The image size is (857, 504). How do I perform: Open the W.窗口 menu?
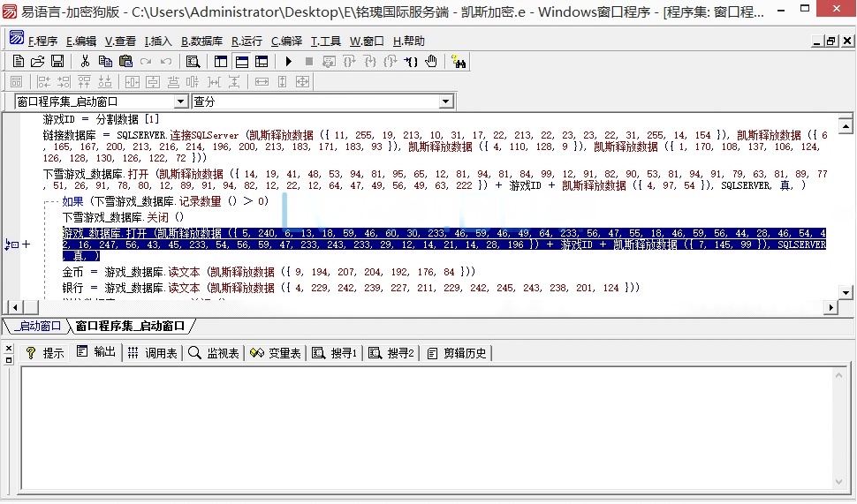[x=367, y=41]
